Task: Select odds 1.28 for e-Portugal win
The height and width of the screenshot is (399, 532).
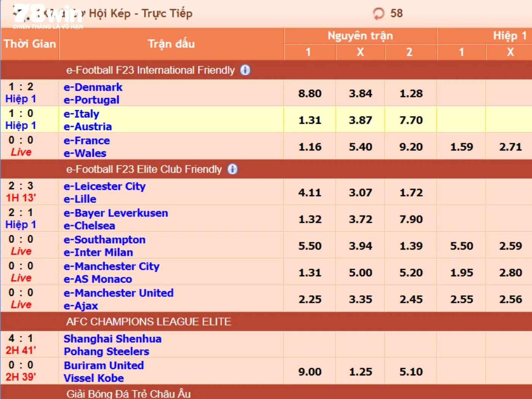Action: tap(411, 93)
